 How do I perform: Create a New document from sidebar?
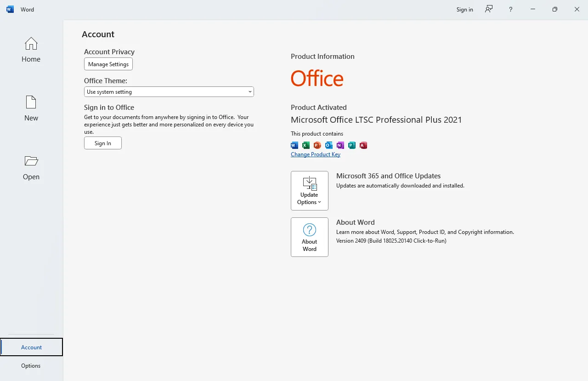pyautogui.click(x=31, y=108)
